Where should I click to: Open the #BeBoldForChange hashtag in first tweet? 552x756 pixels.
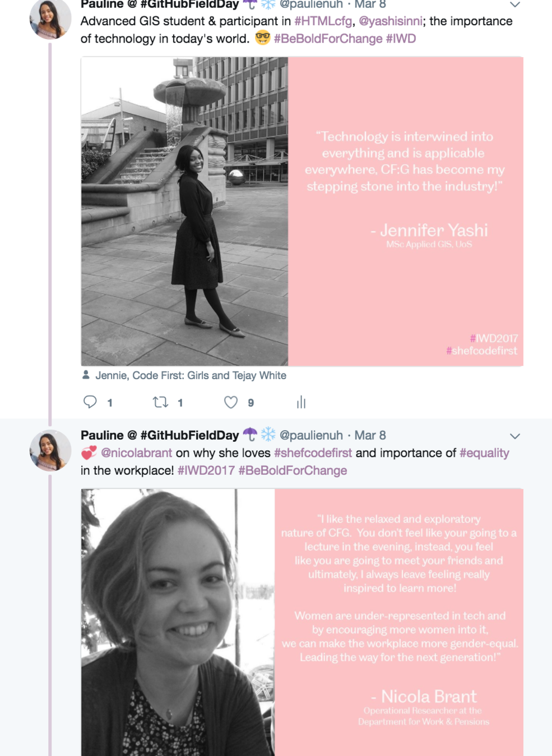pyautogui.click(x=328, y=39)
